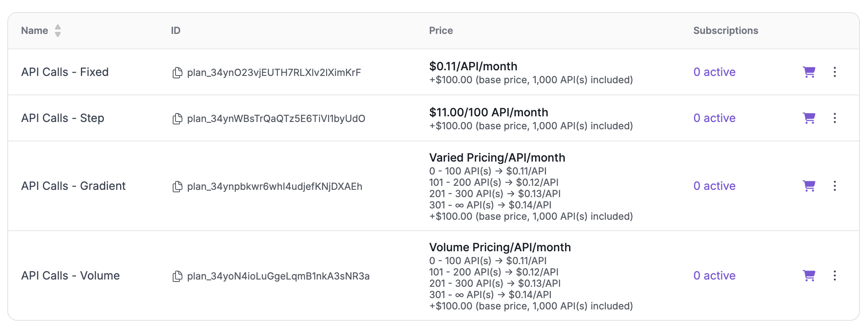Open the three-dot menu for API Calls - Fixed
This screenshot has width=868, height=328.
835,72
